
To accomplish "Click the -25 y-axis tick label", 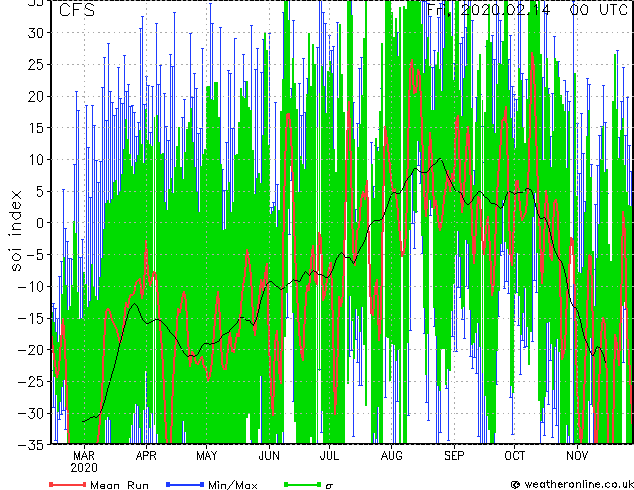I will [x=31, y=381].
